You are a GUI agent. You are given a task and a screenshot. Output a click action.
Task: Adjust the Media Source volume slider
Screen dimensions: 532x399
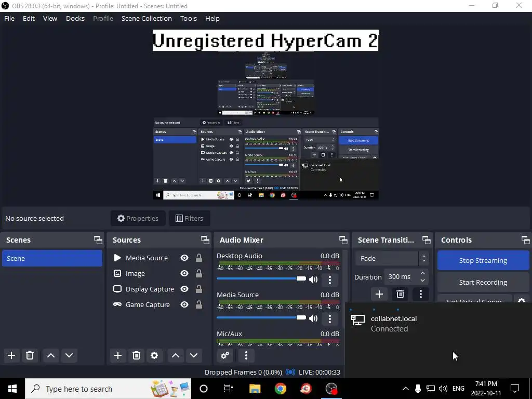pyautogui.click(x=261, y=317)
